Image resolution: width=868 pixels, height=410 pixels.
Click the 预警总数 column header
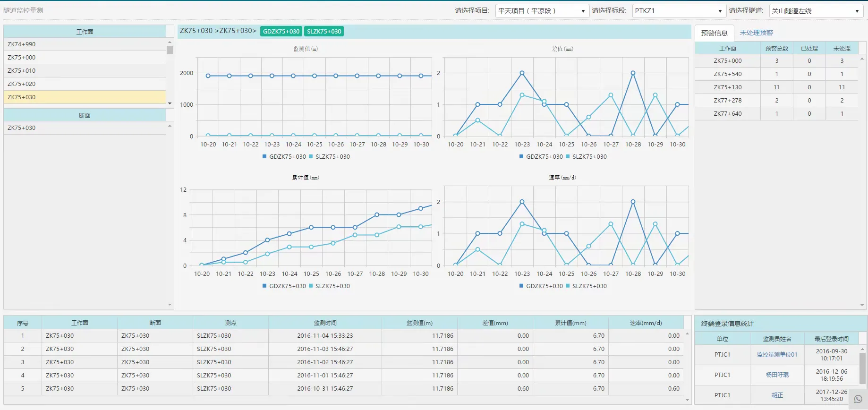776,48
